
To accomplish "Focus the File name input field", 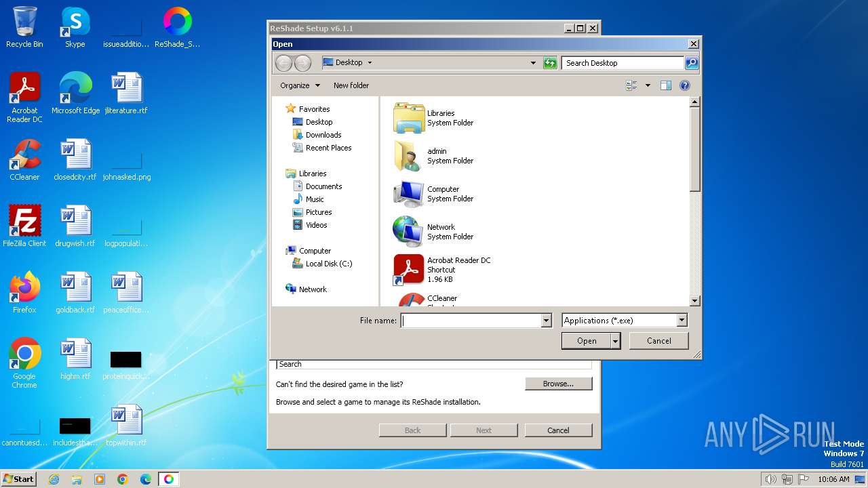I will click(471, 321).
